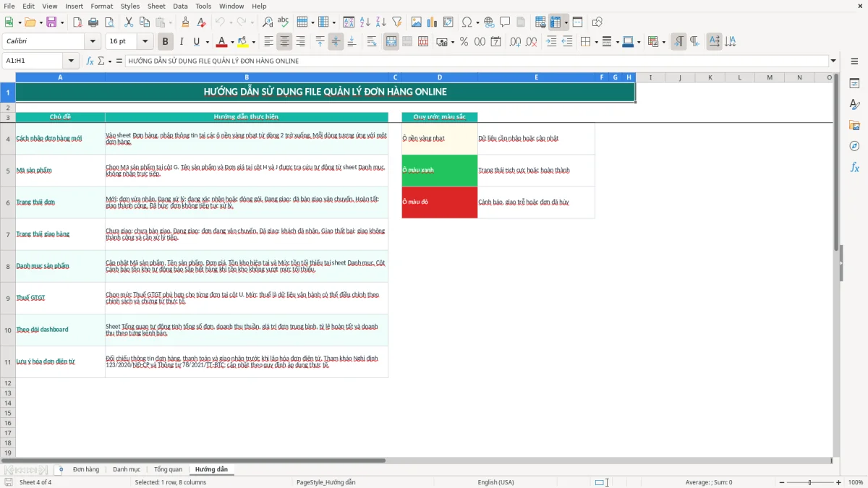Click the AutoFilter funnel icon
868x488 pixels.
(x=396, y=22)
